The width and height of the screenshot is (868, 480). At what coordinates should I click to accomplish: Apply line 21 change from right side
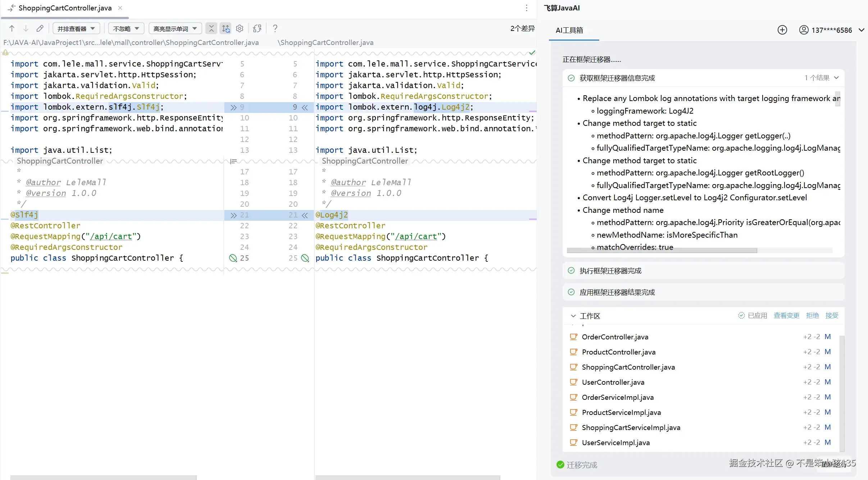pyautogui.click(x=305, y=215)
